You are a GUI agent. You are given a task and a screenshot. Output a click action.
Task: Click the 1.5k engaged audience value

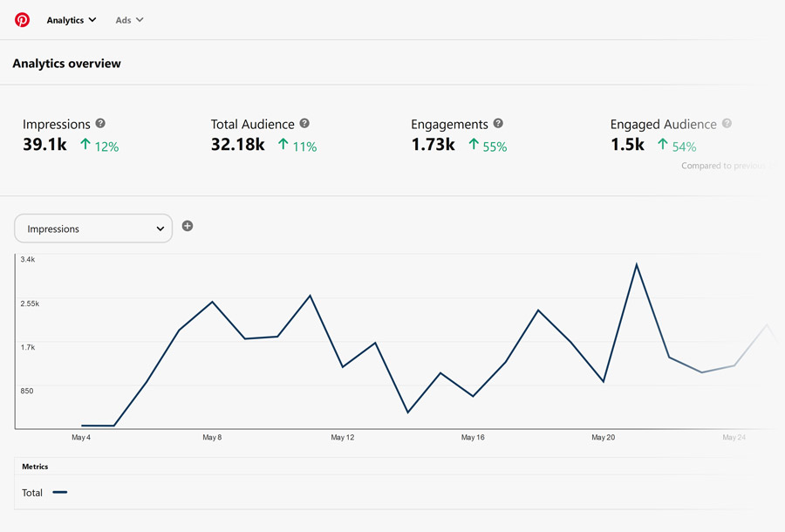coord(627,145)
